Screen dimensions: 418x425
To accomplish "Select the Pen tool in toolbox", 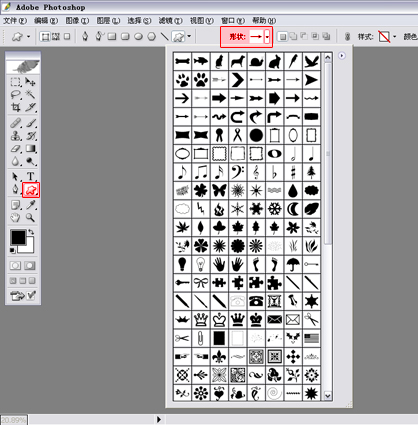I will (x=15, y=190).
